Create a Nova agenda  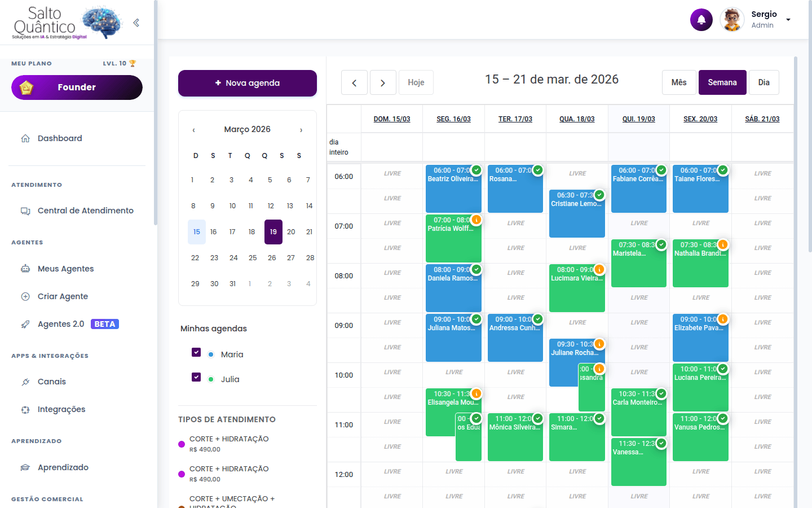click(248, 83)
